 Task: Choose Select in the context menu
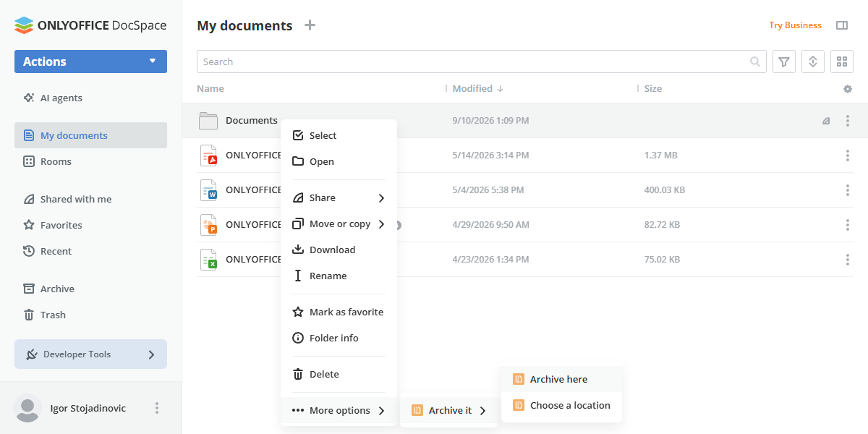tap(339, 135)
